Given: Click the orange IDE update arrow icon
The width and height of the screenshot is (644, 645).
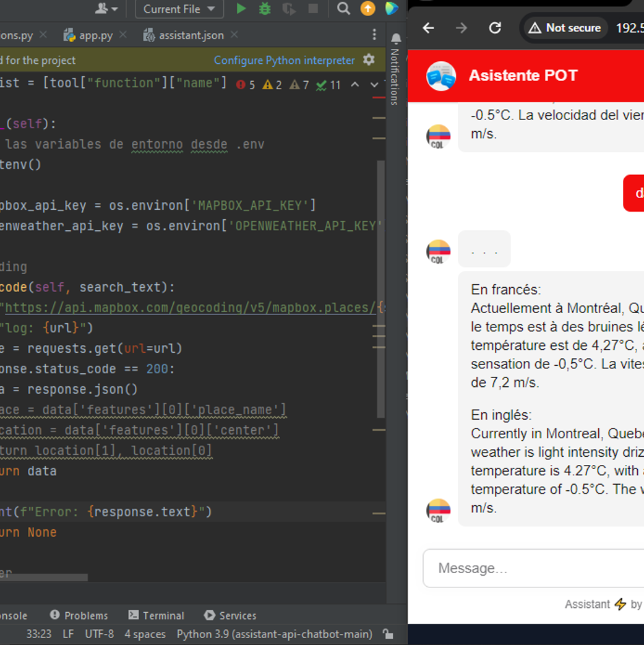Looking at the screenshot, I should coord(367,9).
